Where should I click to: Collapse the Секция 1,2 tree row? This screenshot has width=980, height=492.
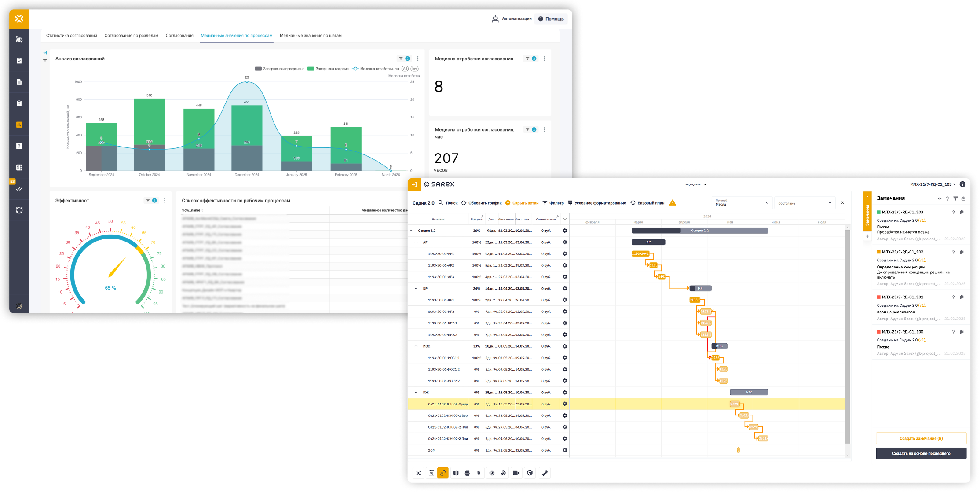point(411,231)
